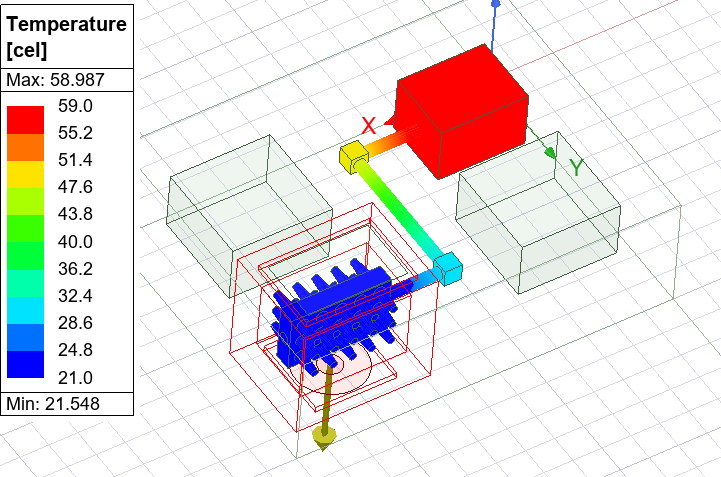Click the 24.8 legend scale label

tap(75, 351)
